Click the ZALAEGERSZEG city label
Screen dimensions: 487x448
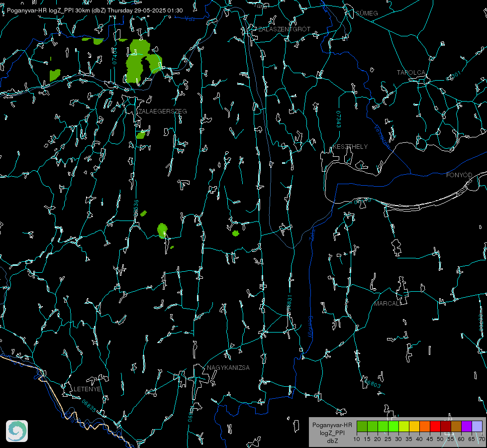coord(163,112)
